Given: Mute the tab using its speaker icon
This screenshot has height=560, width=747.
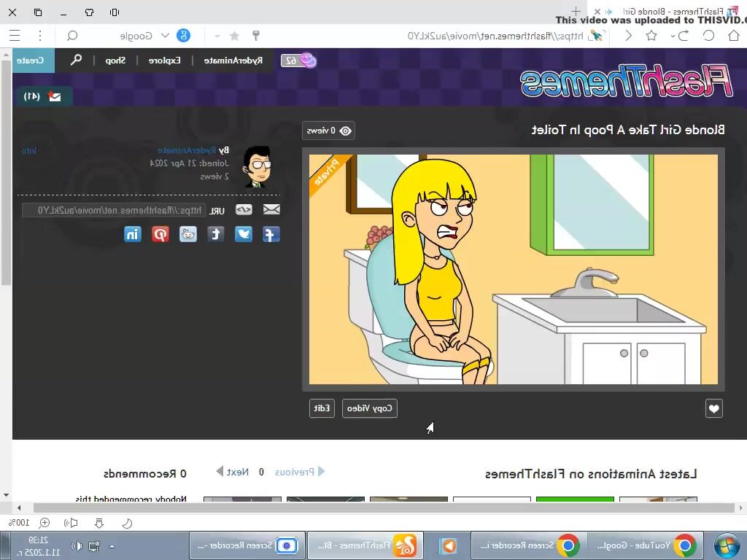Looking at the screenshot, I should coord(609,12).
